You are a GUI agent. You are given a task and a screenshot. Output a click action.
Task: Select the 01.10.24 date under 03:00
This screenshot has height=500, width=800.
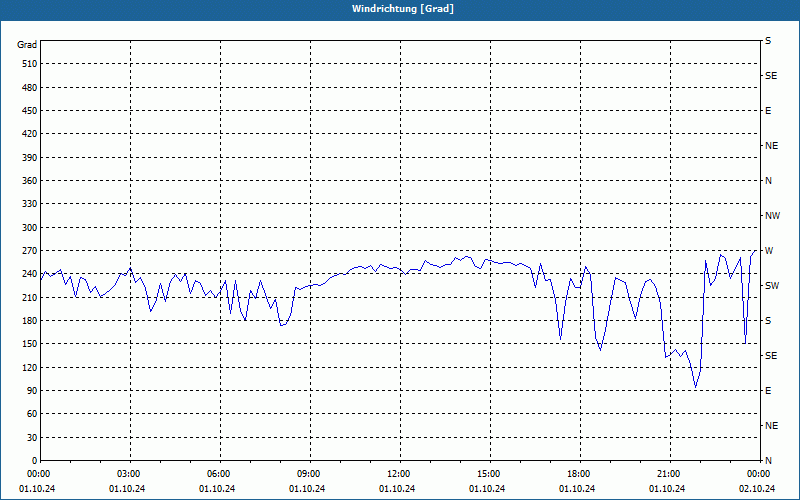point(127,489)
